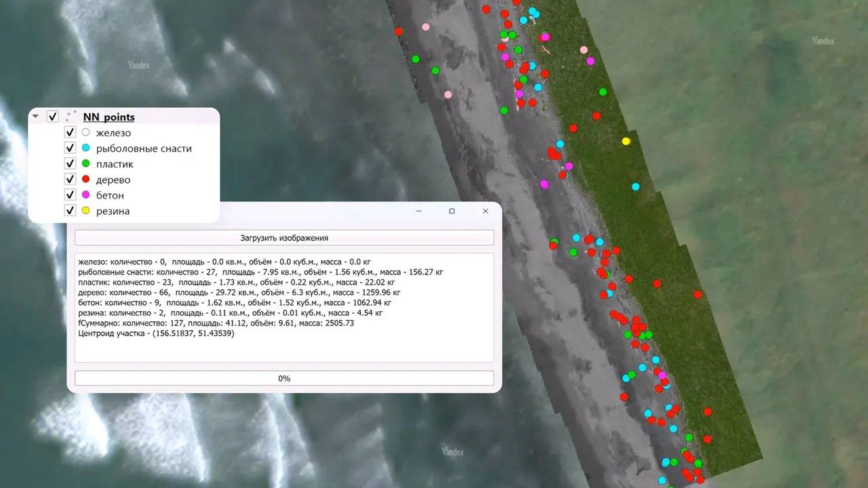Select the NN_points layer name
Image resolution: width=868 pixels, height=488 pixels.
coord(108,117)
